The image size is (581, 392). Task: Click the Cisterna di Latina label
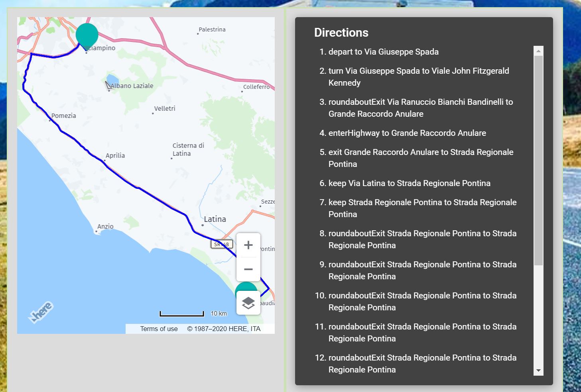[x=188, y=149]
